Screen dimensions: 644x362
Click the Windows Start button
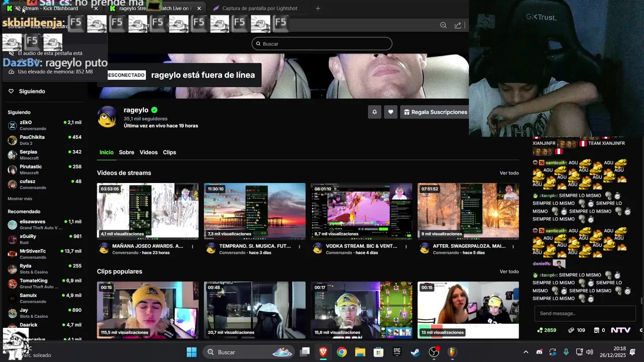[192, 352]
